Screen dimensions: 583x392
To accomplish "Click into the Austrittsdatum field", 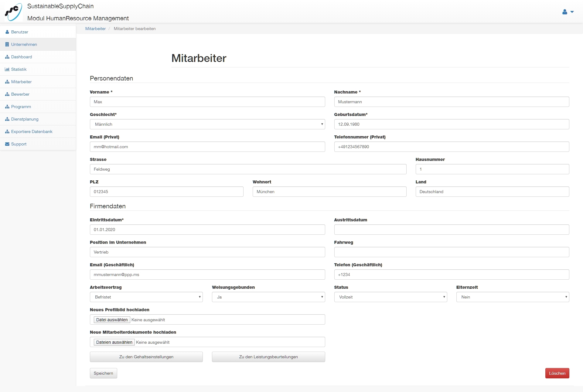I will [452, 230].
